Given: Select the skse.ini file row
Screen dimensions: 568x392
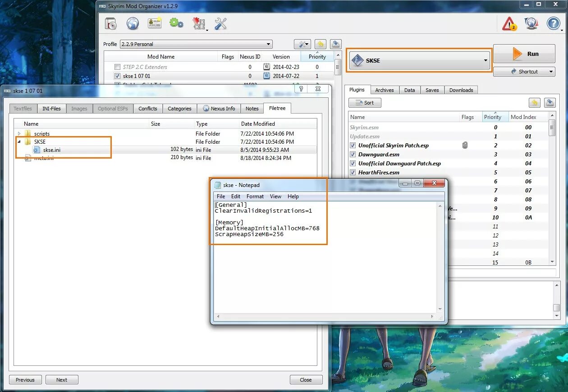Looking at the screenshot, I should (165, 150).
